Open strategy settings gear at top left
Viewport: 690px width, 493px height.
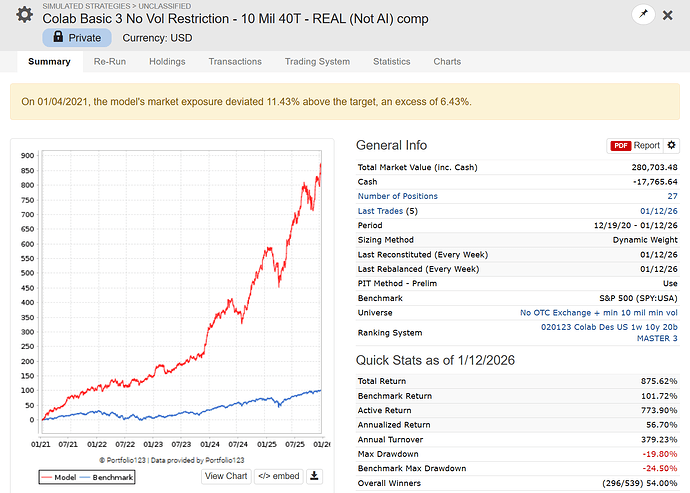click(24, 16)
